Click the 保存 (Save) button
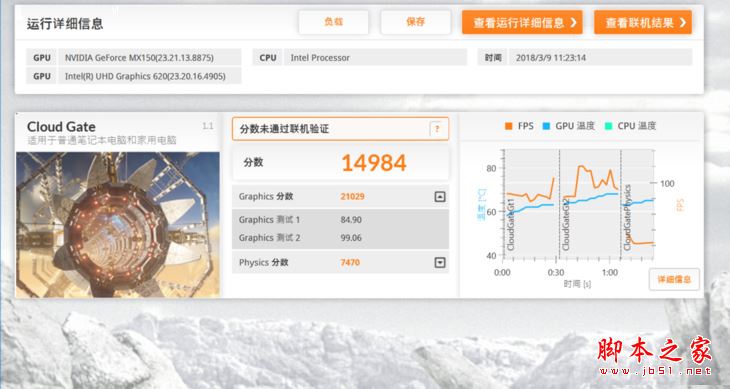Viewport: 730px width, 389px height. tap(415, 22)
